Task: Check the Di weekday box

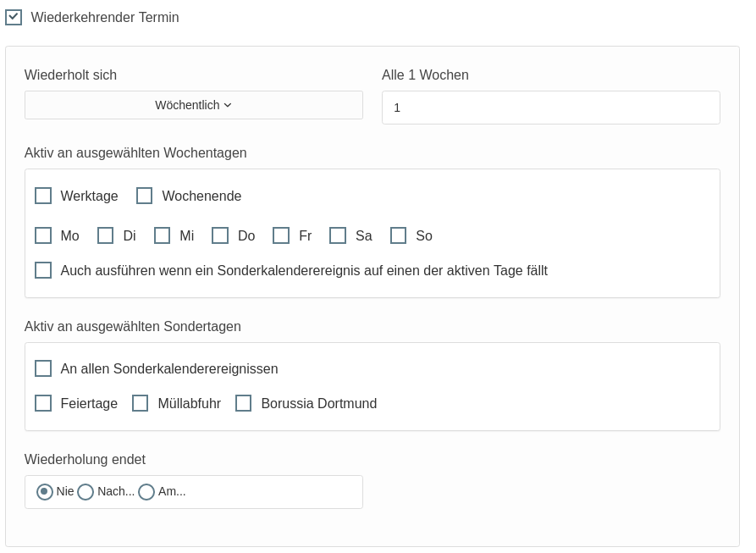Action: tap(106, 235)
